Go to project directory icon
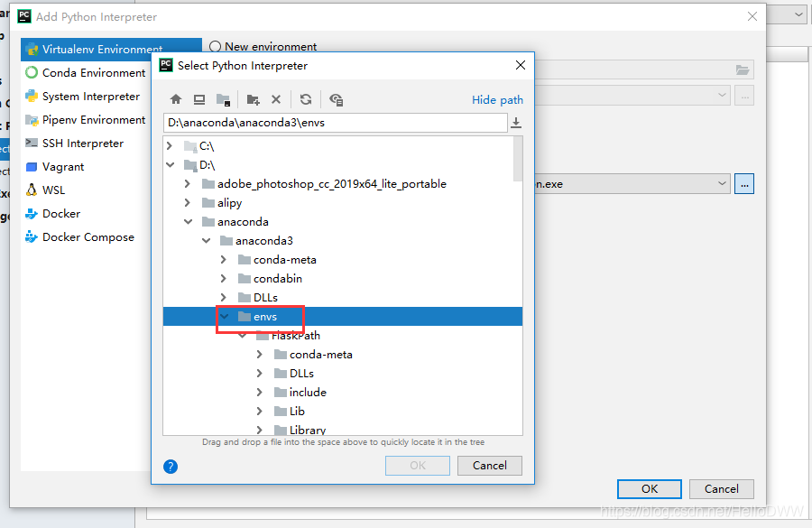This screenshot has width=812, height=528. 223,99
